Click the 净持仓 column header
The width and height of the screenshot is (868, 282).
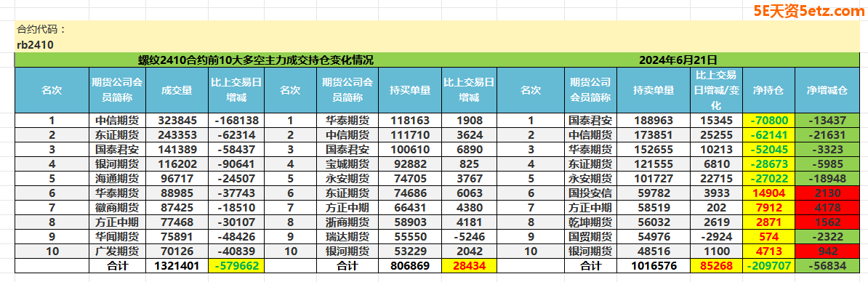(x=768, y=91)
